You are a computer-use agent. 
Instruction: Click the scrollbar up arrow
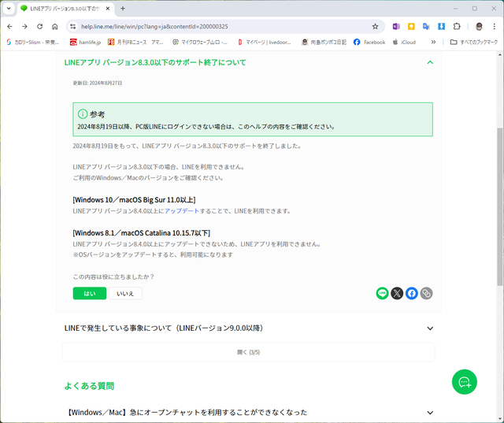(x=499, y=54)
